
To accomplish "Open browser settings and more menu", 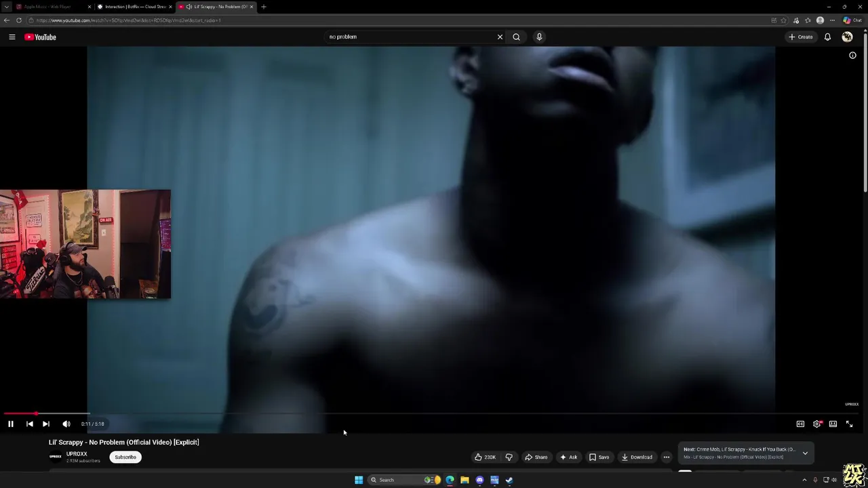I will (832, 20).
